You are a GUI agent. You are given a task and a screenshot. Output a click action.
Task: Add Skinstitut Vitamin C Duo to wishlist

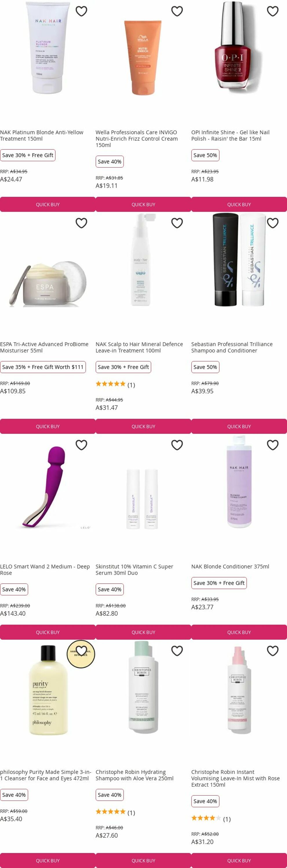(177, 445)
